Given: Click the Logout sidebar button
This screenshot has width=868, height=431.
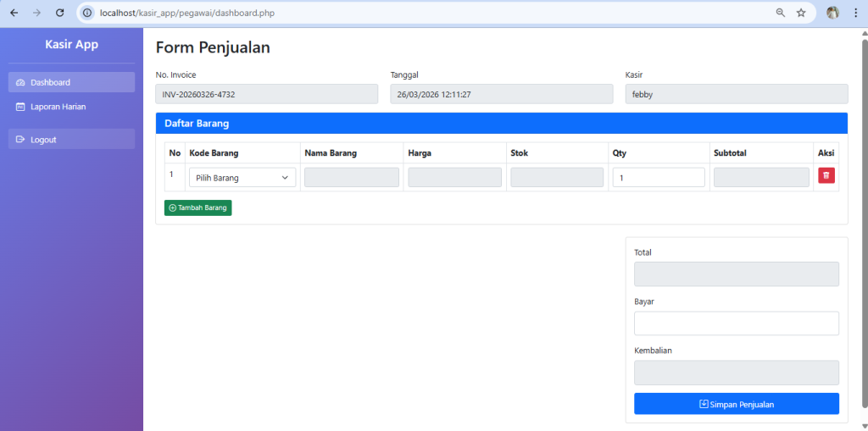Looking at the screenshot, I should coord(71,140).
